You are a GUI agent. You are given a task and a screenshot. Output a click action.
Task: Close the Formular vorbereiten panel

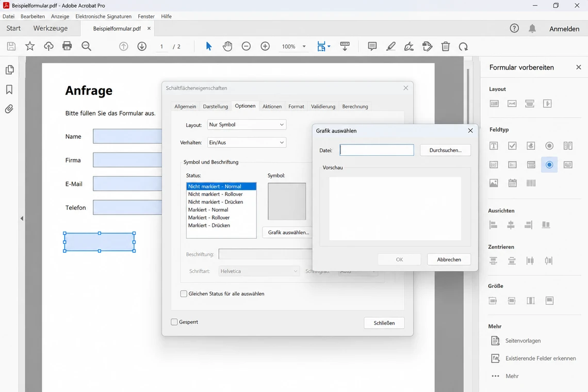579,67
